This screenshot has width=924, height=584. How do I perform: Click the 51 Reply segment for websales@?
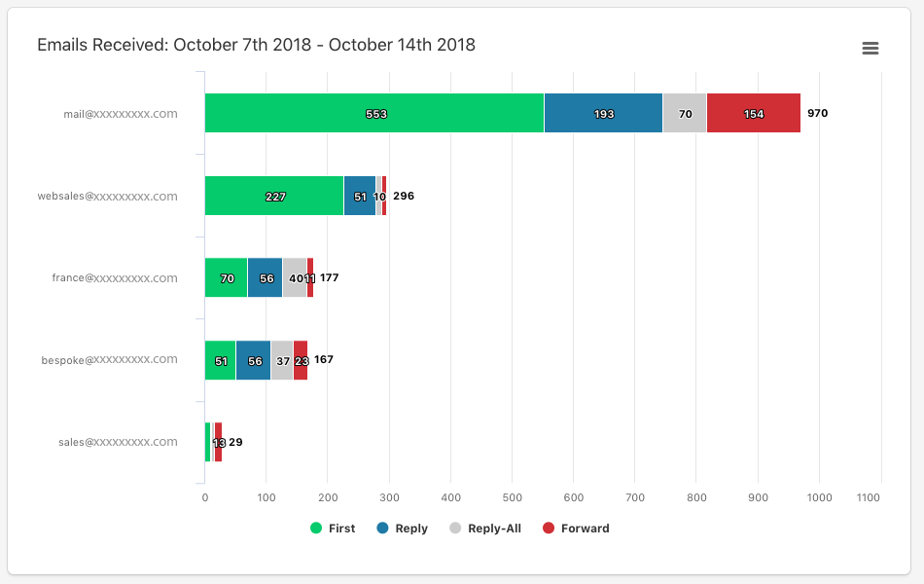[x=359, y=196]
